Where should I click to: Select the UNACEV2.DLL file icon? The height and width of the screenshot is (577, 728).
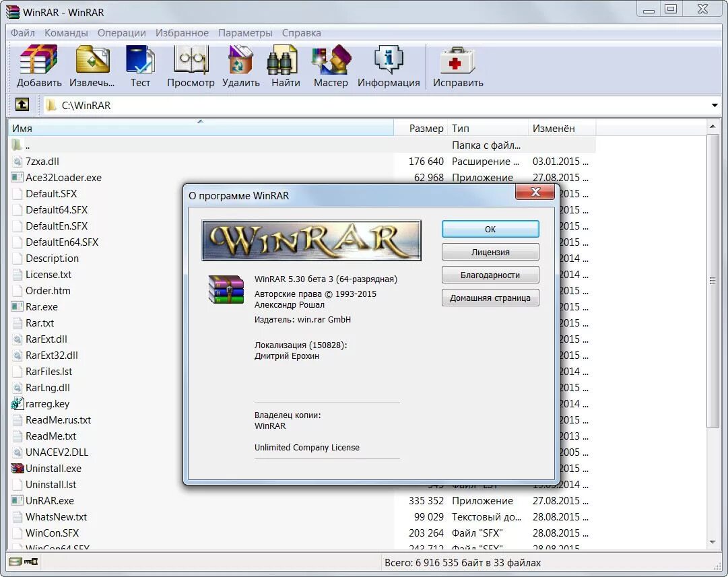[18, 452]
